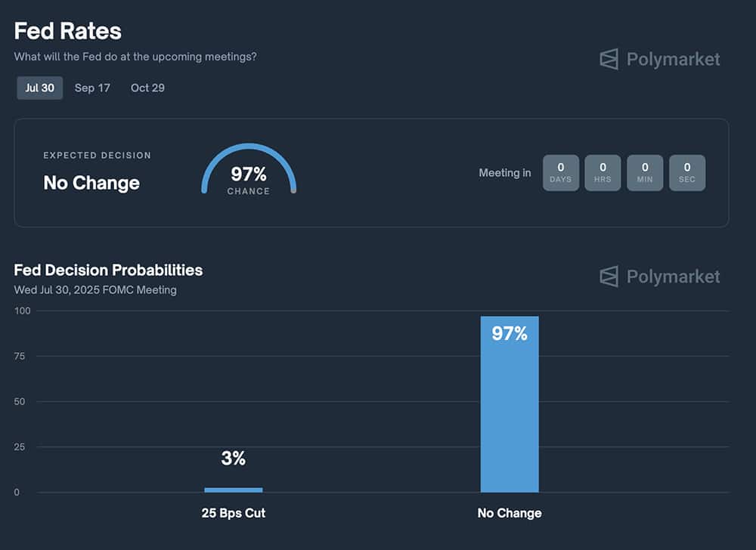This screenshot has width=756, height=550.
Task: Click the DAYS countdown box
Action: coord(561,172)
